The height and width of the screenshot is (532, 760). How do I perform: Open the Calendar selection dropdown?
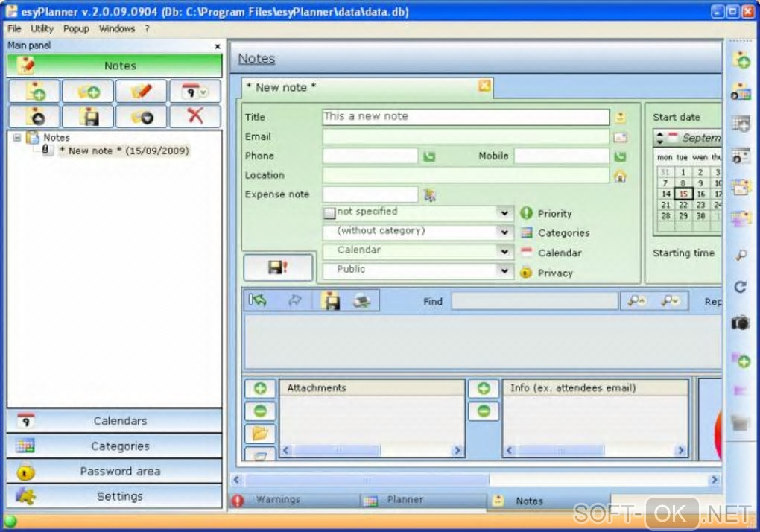click(418, 251)
